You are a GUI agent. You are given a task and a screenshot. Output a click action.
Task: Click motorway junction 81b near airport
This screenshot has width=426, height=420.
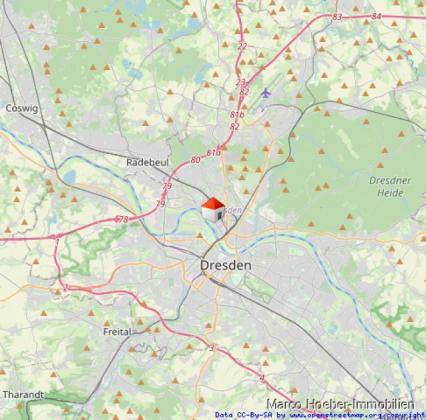[x=237, y=115]
